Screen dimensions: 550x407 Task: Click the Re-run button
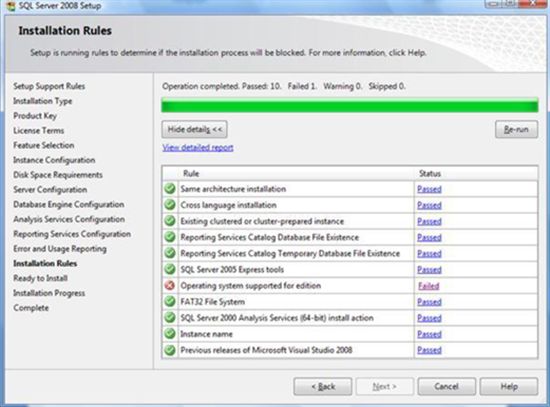tap(516, 129)
